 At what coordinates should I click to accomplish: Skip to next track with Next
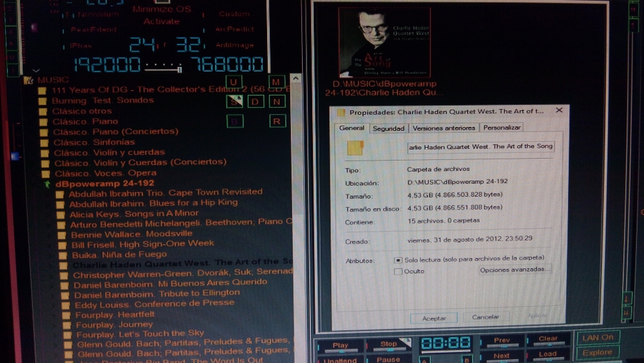click(x=502, y=356)
